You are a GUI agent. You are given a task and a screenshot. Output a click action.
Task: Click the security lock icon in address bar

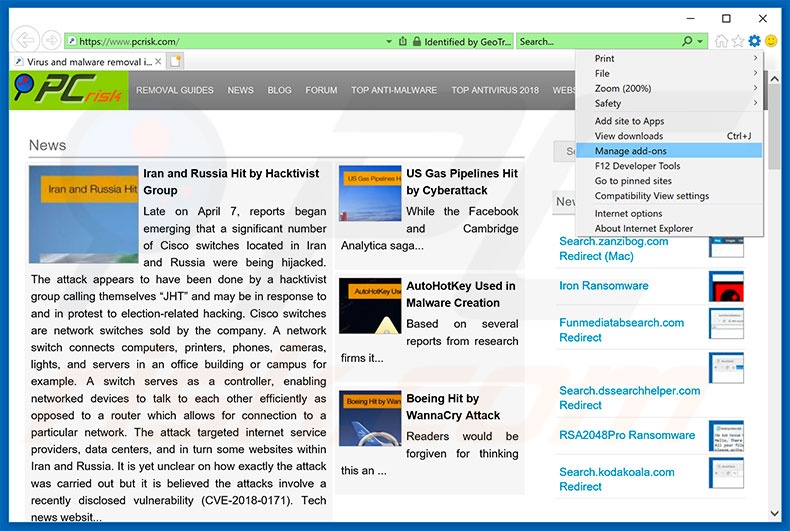(415, 42)
